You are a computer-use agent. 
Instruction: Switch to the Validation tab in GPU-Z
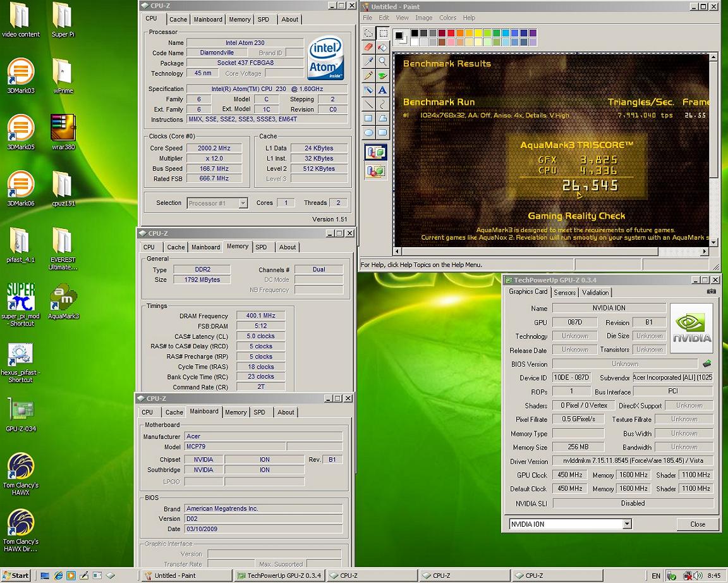tap(595, 292)
